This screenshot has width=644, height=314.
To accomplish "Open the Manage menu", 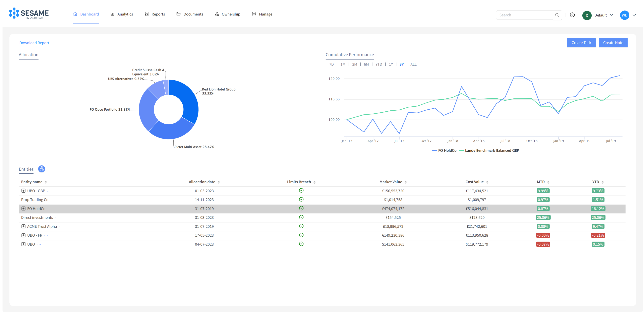I will tap(262, 14).
